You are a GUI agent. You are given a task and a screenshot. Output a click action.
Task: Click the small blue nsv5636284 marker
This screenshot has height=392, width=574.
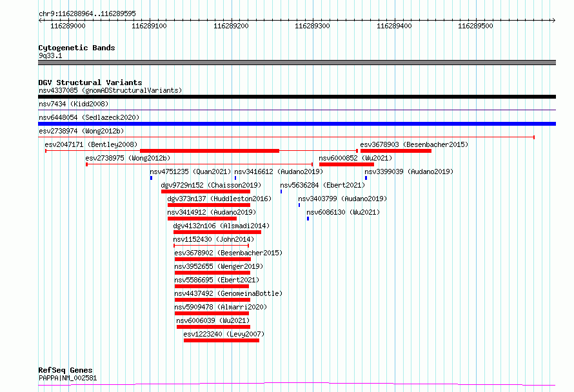coord(281,191)
